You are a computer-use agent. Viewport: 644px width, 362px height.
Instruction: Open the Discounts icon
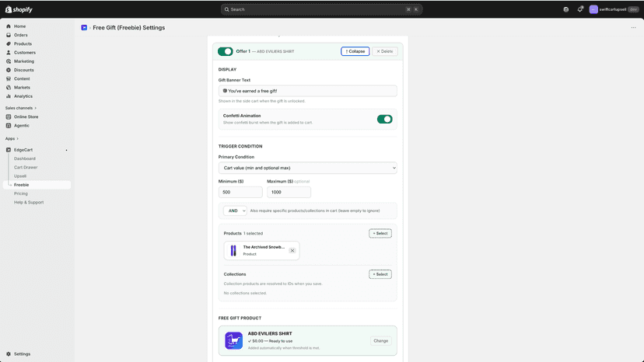click(9, 70)
